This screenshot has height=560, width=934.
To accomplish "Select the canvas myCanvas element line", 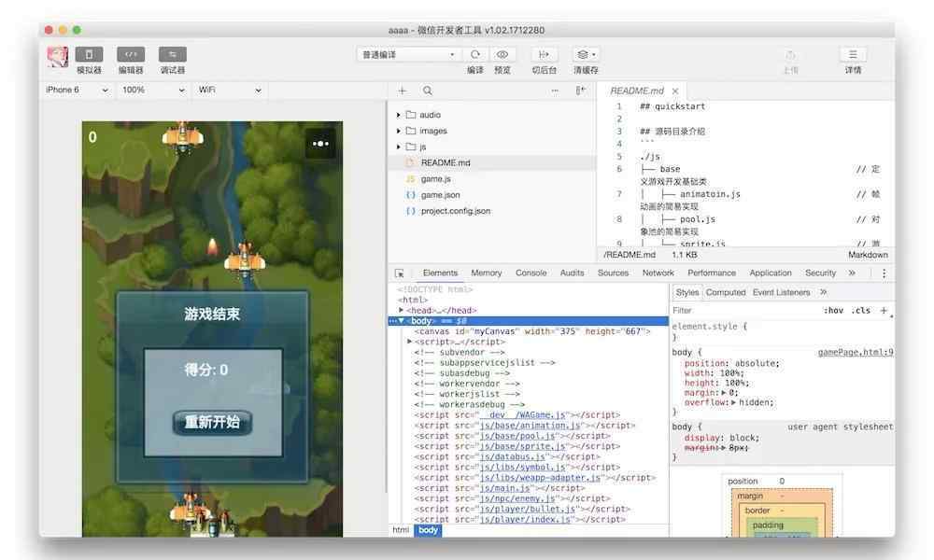I will [x=532, y=331].
